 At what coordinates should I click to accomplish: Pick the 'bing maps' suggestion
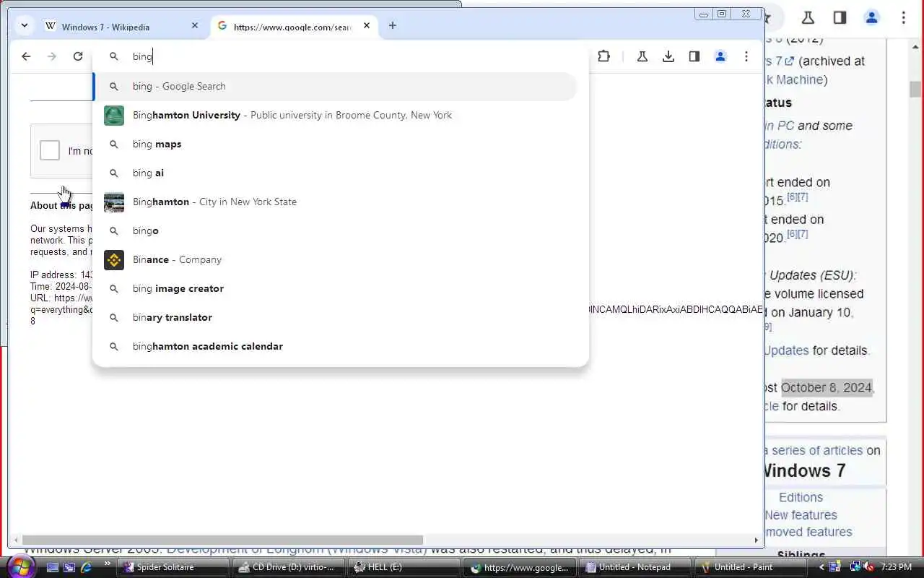(x=336, y=144)
